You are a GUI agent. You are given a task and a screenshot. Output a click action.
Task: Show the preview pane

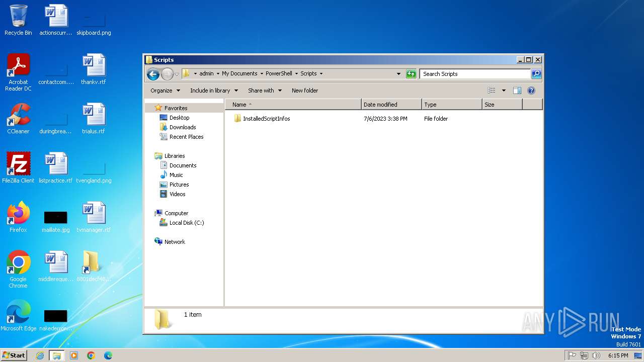[x=517, y=90]
